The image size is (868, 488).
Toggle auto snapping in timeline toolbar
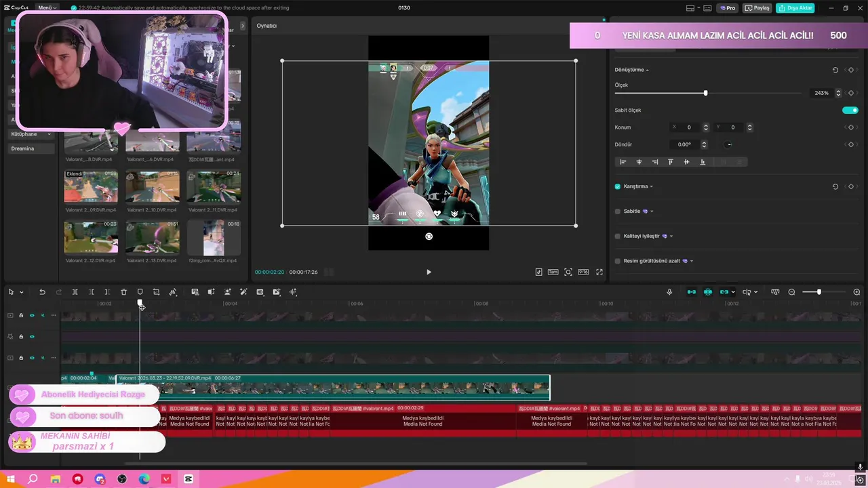point(708,292)
